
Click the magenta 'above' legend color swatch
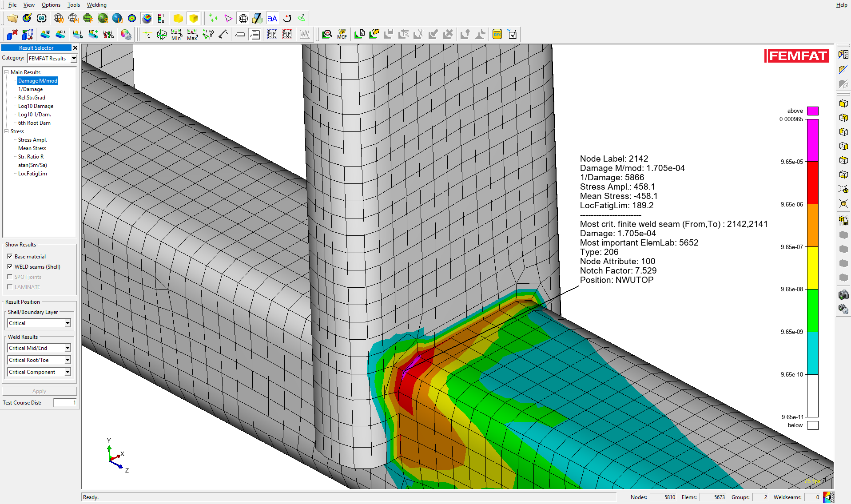point(812,111)
